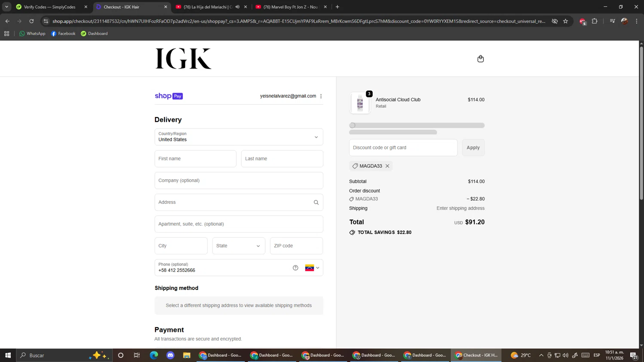Focus the Last name field
Viewport: 644px width, 362px height.
(x=282, y=159)
